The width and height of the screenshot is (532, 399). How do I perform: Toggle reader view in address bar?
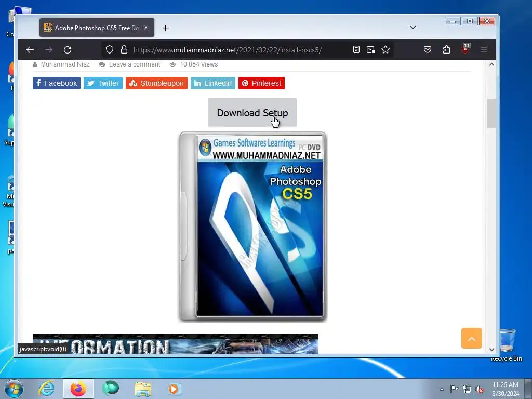point(356,49)
